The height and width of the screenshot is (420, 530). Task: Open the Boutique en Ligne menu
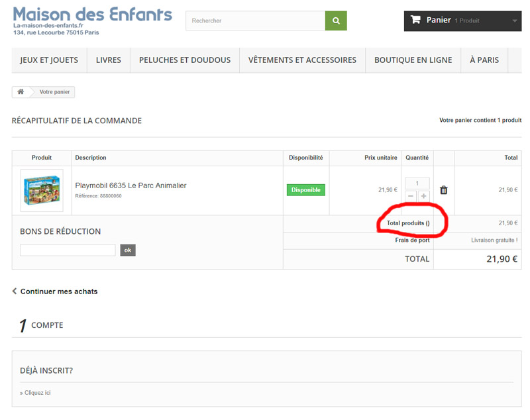(x=413, y=60)
